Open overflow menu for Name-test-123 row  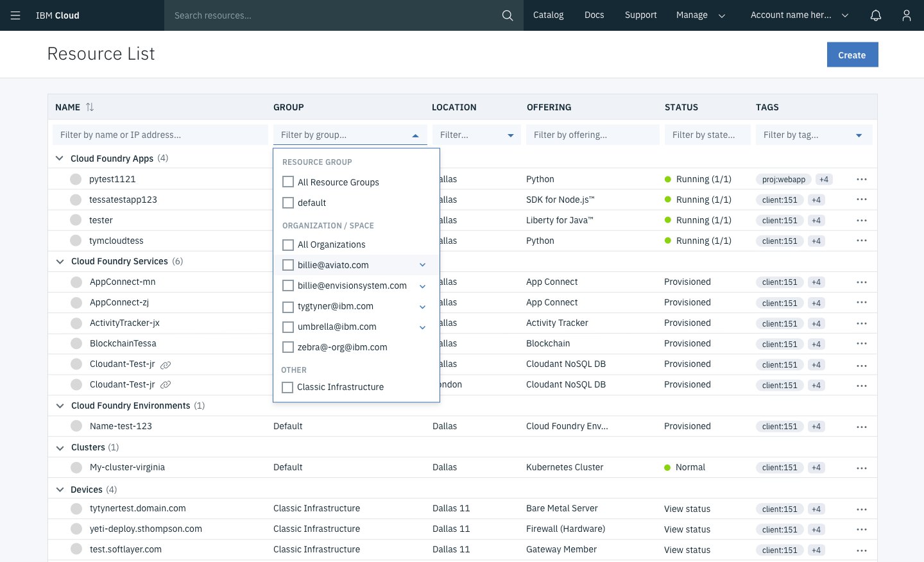tap(862, 426)
